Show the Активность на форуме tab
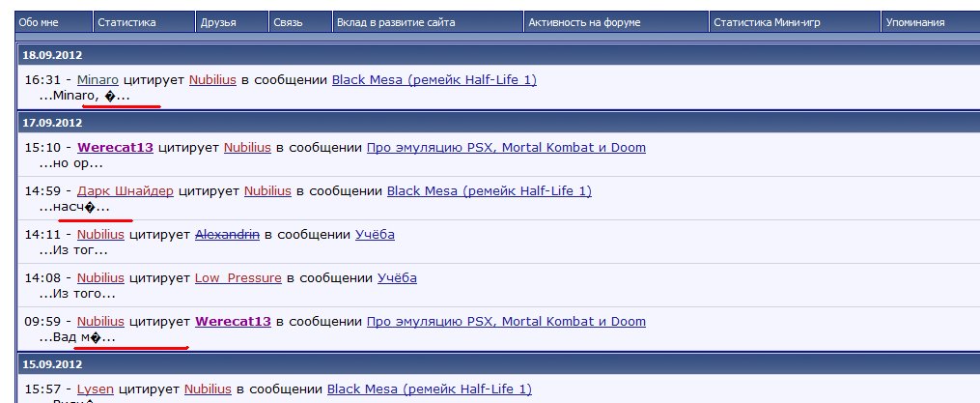Viewport: 980px width, 403px height. point(584,21)
